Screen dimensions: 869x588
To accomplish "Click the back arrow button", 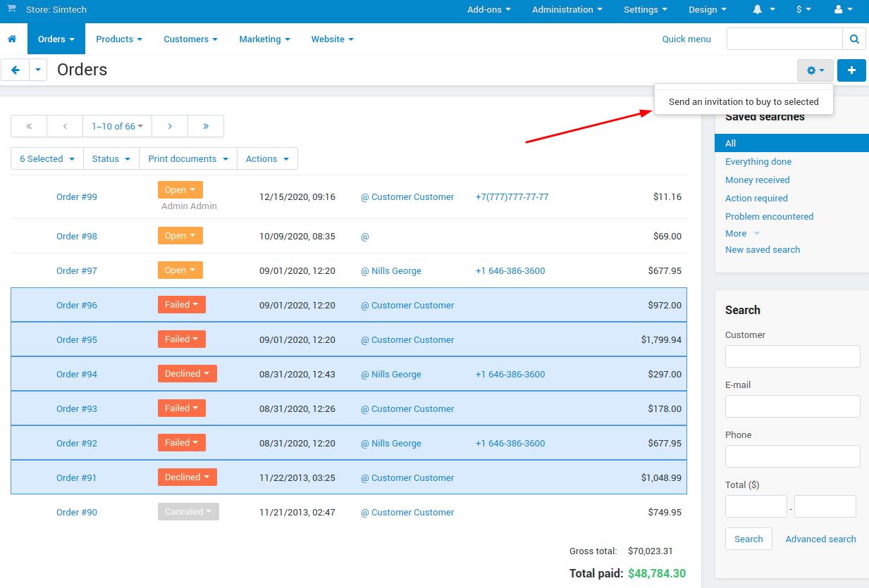I will 15,70.
